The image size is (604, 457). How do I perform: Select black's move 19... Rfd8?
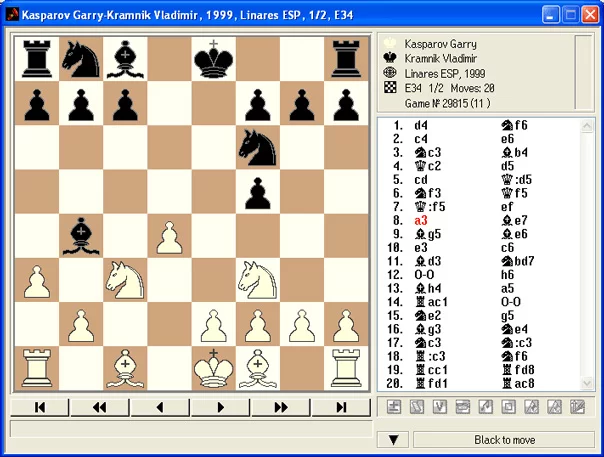pyautogui.click(x=518, y=370)
